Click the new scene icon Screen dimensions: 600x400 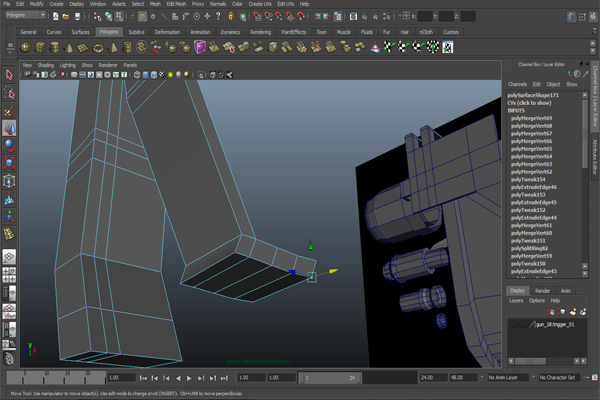coord(56,16)
